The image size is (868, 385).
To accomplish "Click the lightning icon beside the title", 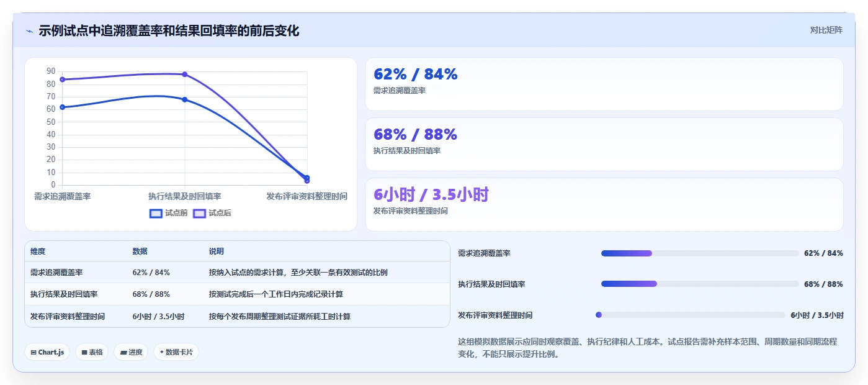I will [x=30, y=31].
